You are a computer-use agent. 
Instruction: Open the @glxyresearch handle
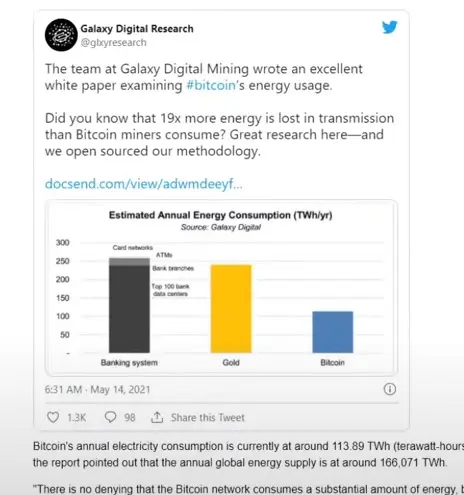coord(113,43)
